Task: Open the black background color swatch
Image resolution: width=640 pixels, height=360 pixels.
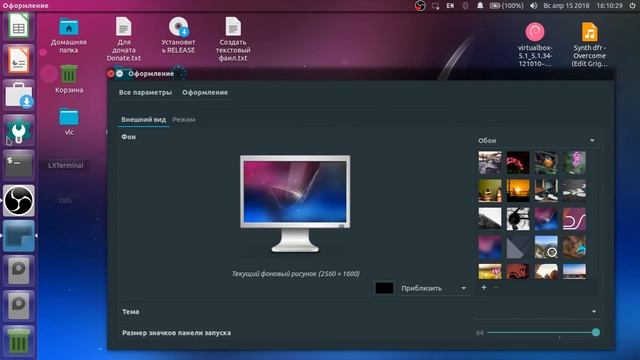Action: click(x=384, y=288)
